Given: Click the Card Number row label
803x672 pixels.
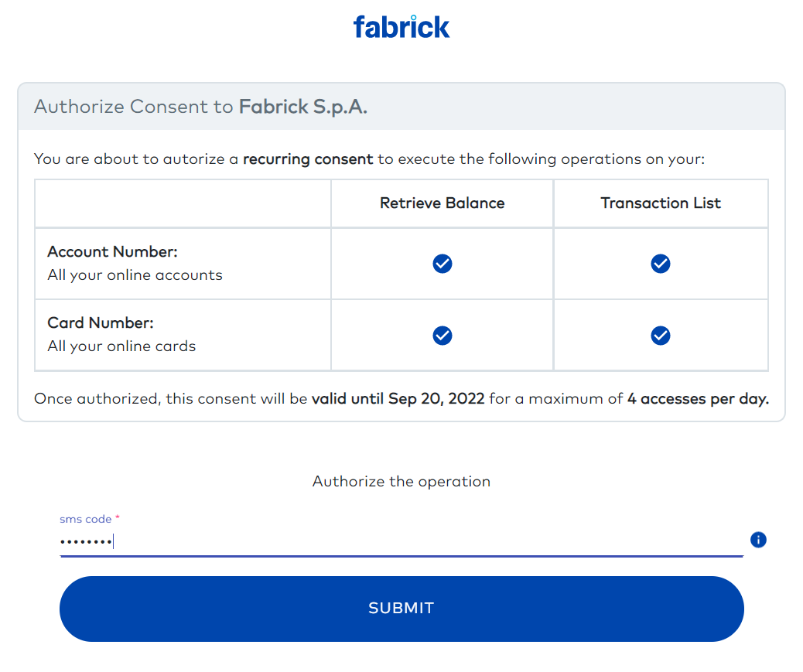Looking at the screenshot, I should (x=101, y=323).
